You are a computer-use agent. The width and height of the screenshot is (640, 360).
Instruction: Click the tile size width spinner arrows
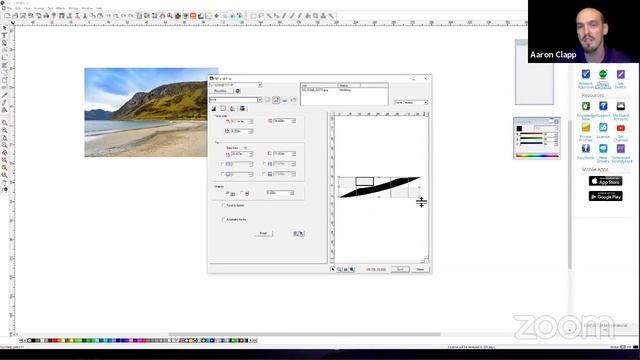(251, 154)
